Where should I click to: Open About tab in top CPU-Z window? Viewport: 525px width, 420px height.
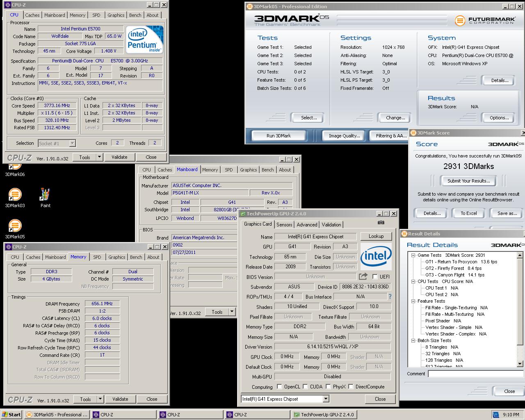[x=153, y=15]
